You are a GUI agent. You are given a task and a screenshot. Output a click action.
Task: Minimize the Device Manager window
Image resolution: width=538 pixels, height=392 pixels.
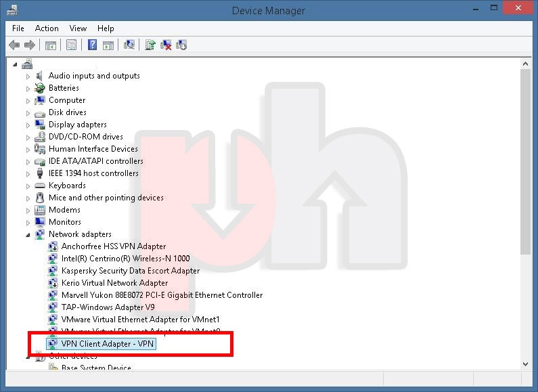[476, 9]
